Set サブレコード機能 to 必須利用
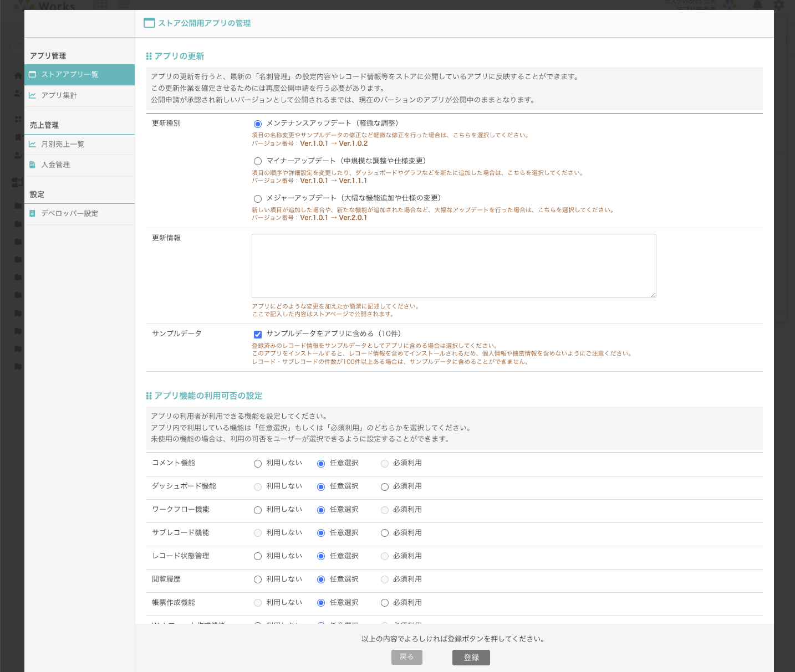 click(385, 534)
